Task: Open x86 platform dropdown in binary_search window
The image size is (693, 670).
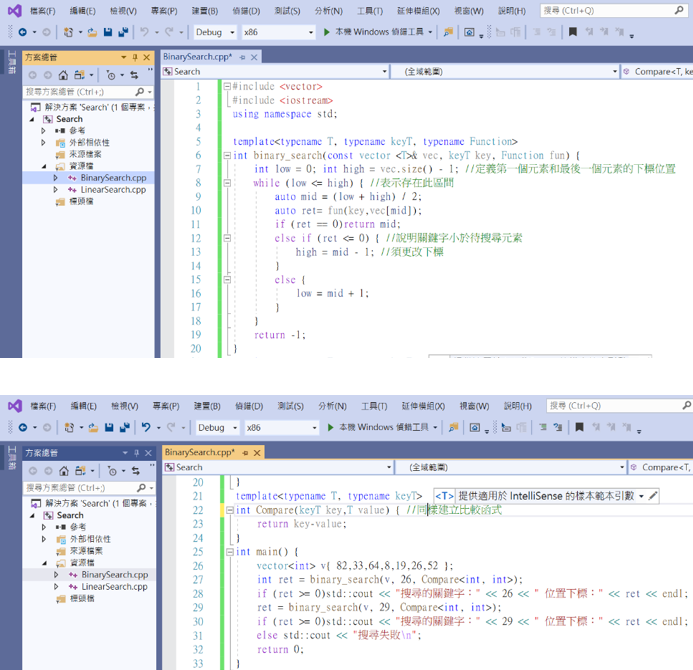Action: 278,32
